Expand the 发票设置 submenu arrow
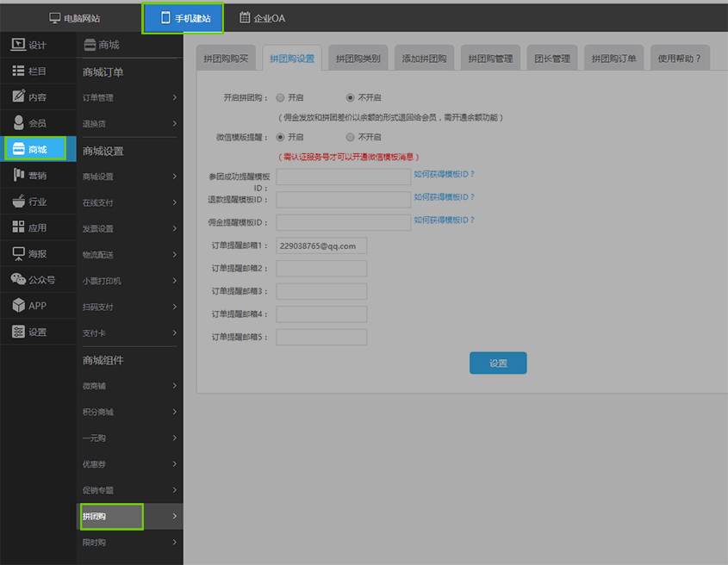728x565 pixels. [x=175, y=228]
